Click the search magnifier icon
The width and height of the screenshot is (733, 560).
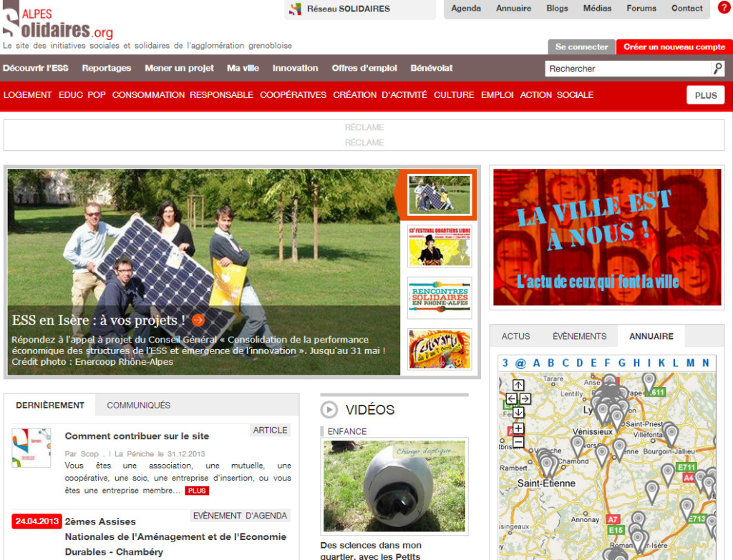click(717, 68)
